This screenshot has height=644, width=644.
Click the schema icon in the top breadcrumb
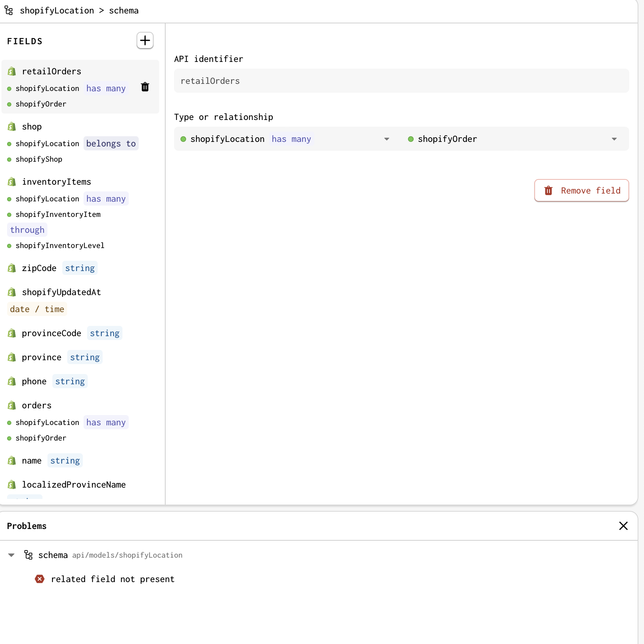pyautogui.click(x=8, y=10)
